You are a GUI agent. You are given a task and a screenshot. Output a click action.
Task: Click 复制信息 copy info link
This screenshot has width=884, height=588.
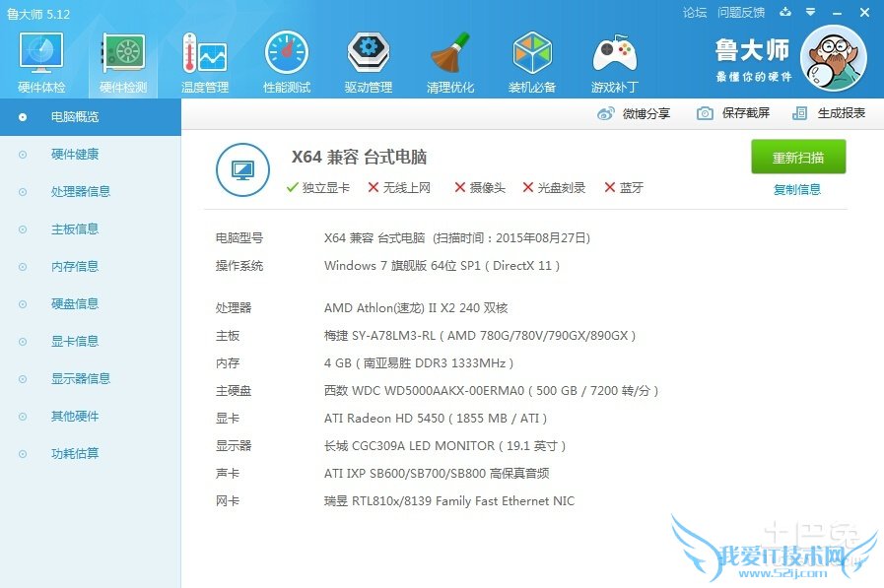pos(797,190)
